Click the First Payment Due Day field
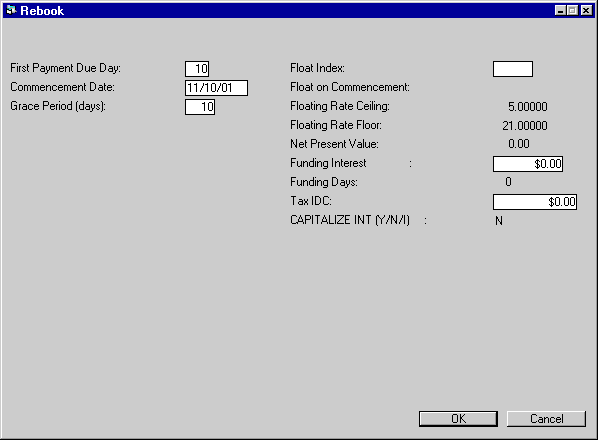Image resolution: width=598 pixels, height=440 pixels. [x=197, y=69]
